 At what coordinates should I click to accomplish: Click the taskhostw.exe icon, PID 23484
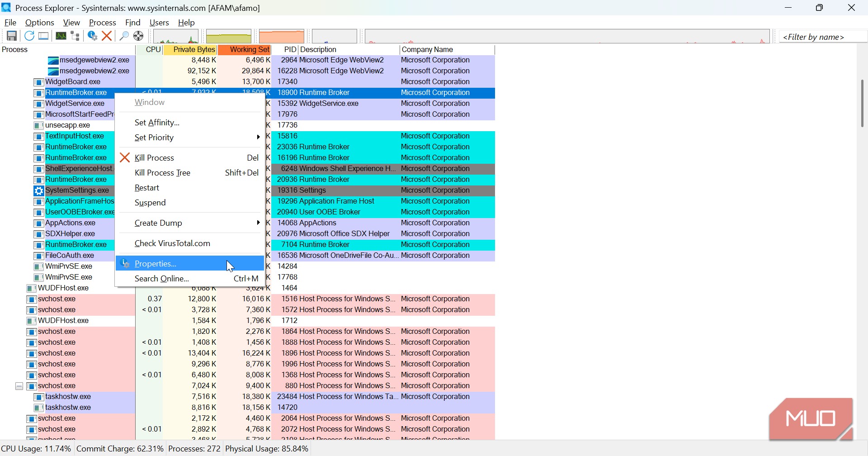pyautogui.click(x=39, y=397)
